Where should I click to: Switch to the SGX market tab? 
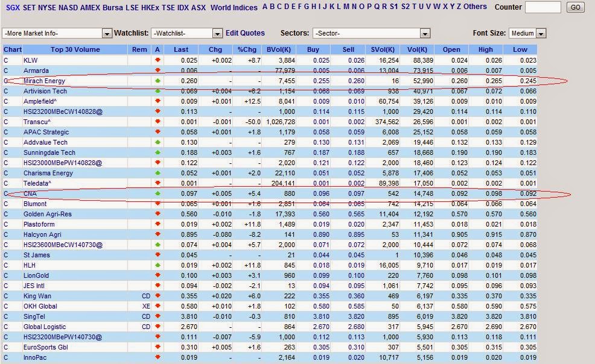pos(13,7)
